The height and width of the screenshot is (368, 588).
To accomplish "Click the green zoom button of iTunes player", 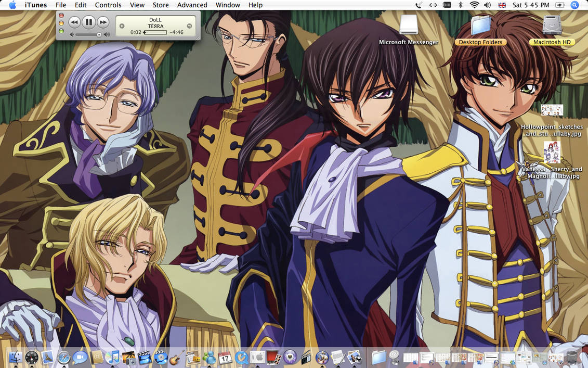I will click(x=61, y=31).
